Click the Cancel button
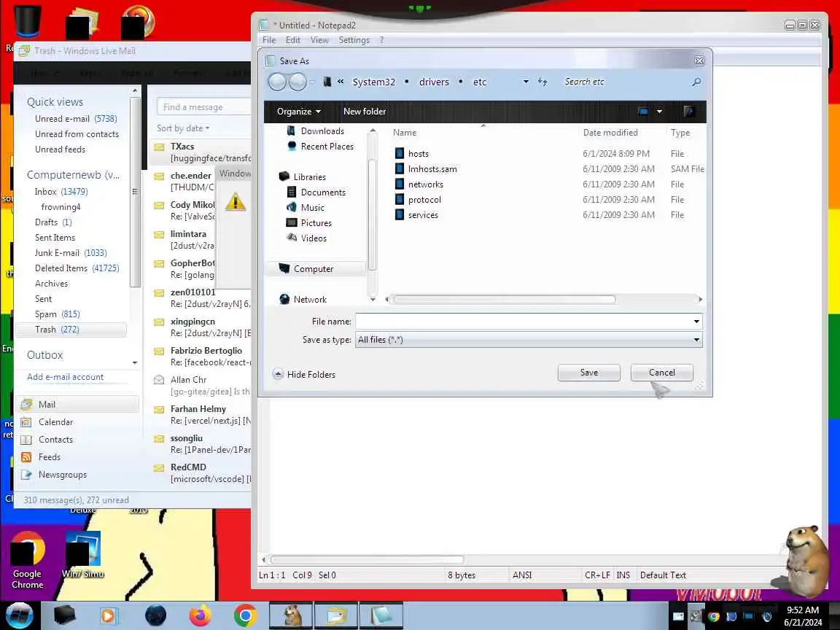 pyautogui.click(x=661, y=373)
